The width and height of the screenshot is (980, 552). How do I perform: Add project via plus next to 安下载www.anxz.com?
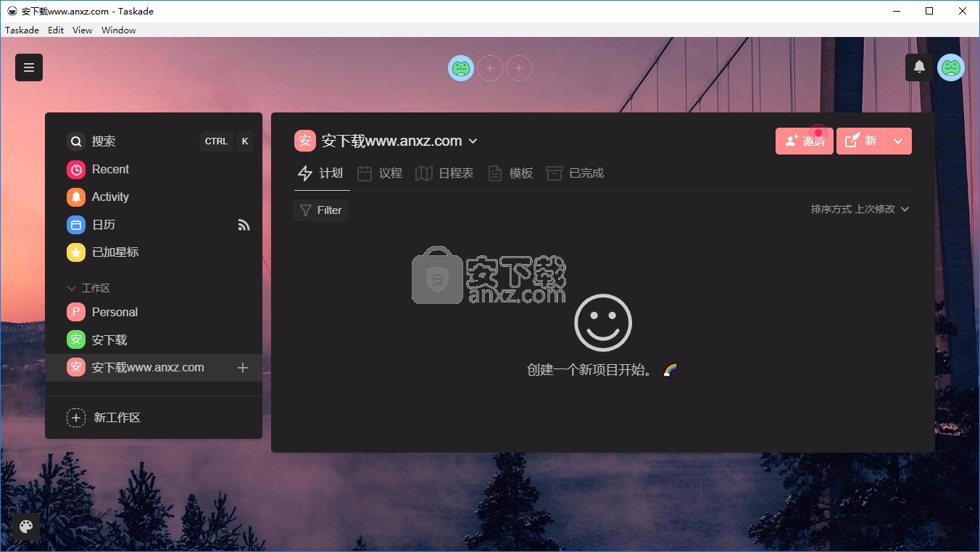click(x=243, y=368)
